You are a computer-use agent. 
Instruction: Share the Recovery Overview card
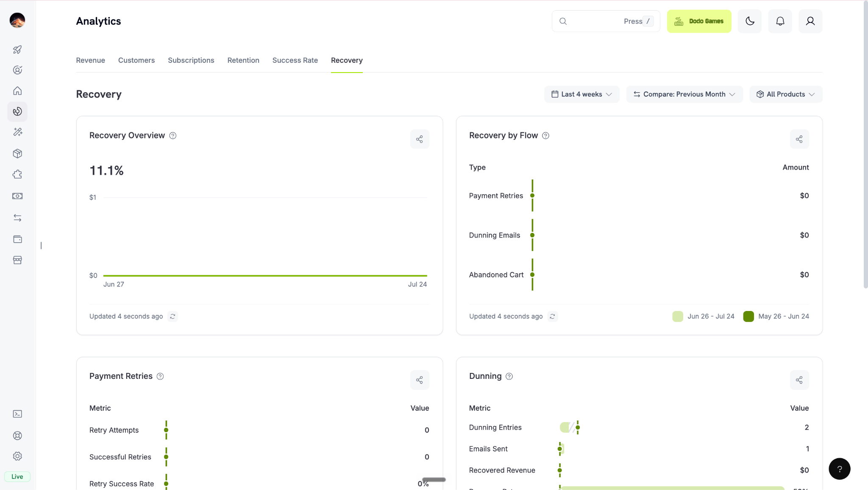pyautogui.click(x=420, y=139)
